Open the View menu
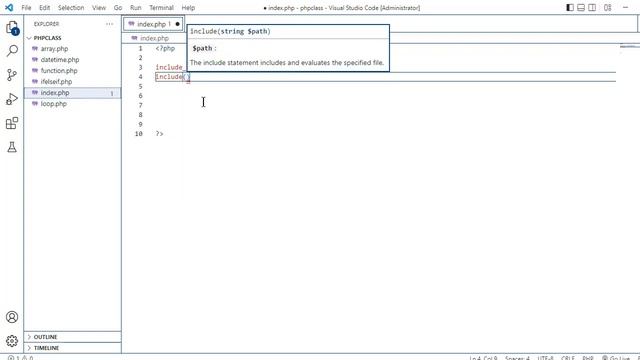Screen dimensions: 640x360 point(99,7)
